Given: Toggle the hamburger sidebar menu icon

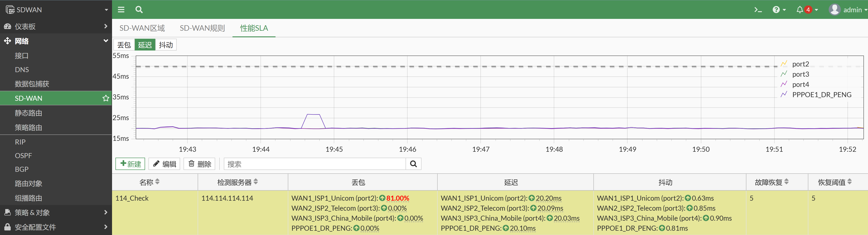Looking at the screenshot, I should pyautogui.click(x=121, y=10).
